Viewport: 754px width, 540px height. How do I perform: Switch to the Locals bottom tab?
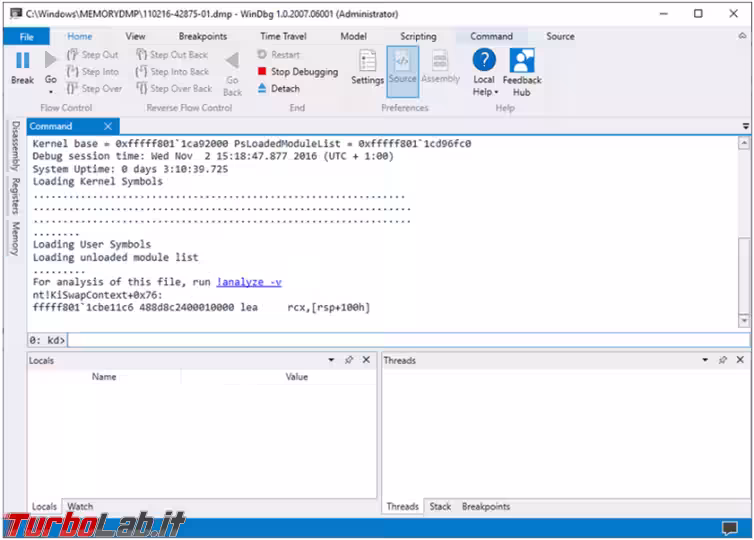click(44, 506)
